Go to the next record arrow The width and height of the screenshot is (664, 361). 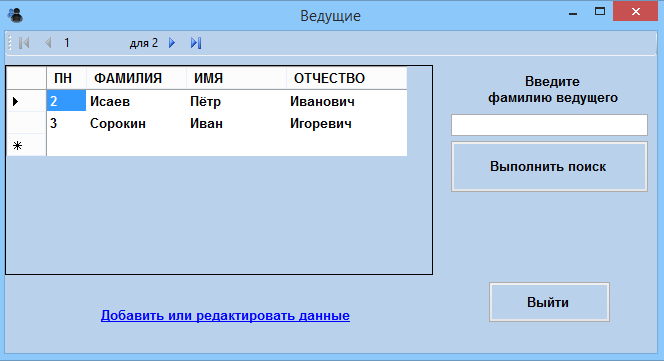pyautogui.click(x=172, y=43)
